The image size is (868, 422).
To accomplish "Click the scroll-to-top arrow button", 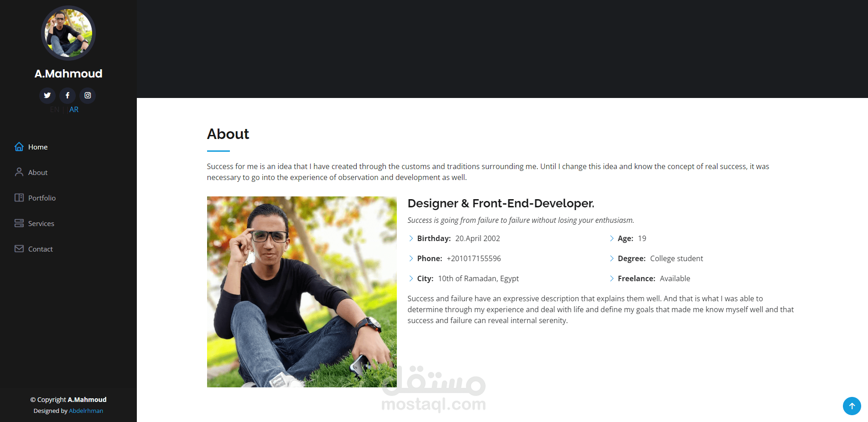I will click(x=852, y=406).
